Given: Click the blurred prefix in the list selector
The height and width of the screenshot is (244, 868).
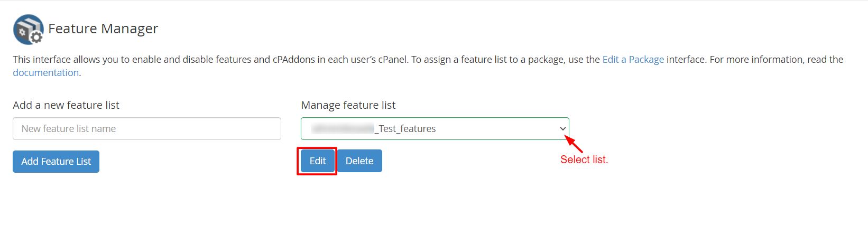Looking at the screenshot, I should (x=343, y=129).
